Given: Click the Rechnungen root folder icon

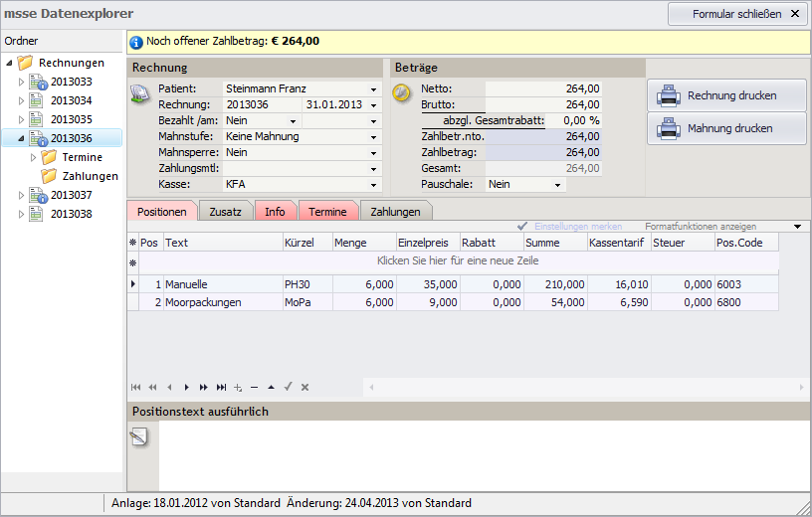Looking at the screenshot, I should coord(25,63).
